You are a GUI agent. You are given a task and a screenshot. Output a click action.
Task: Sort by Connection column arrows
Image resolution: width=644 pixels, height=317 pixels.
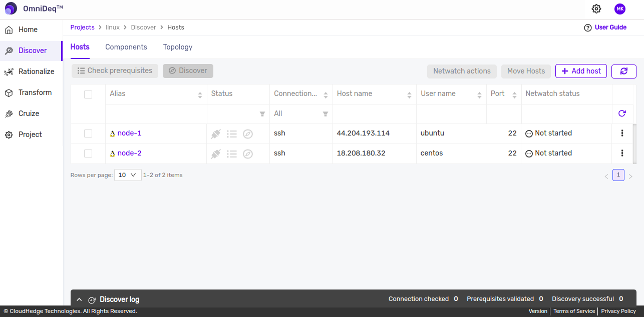[x=326, y=95]
